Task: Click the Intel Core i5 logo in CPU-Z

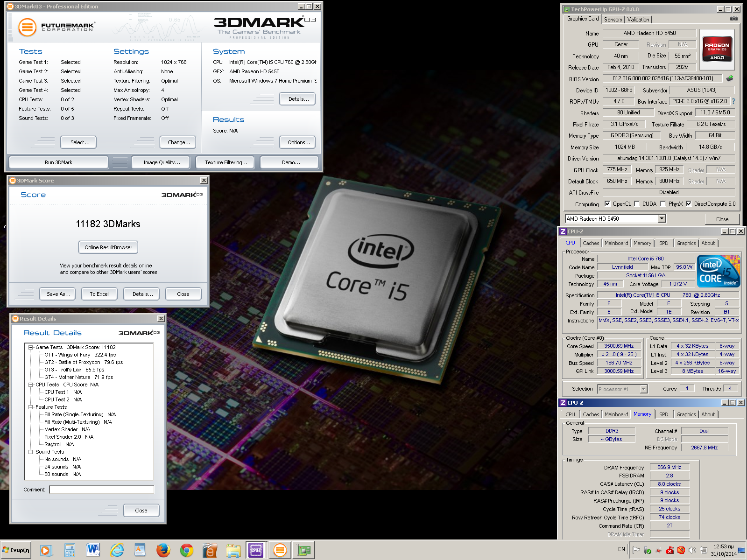Action: pos(719,271)
